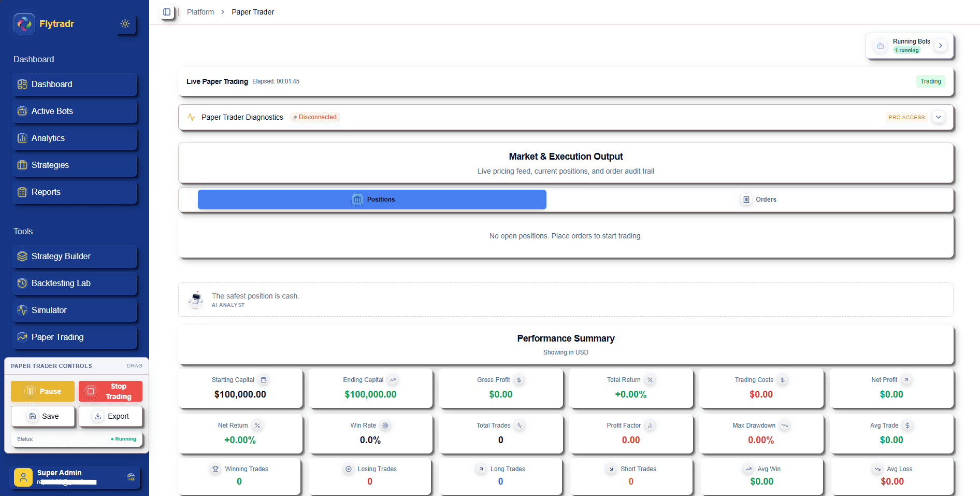
Task: Open the Running Bots panel via its chevron
Action: click(941, 46)
